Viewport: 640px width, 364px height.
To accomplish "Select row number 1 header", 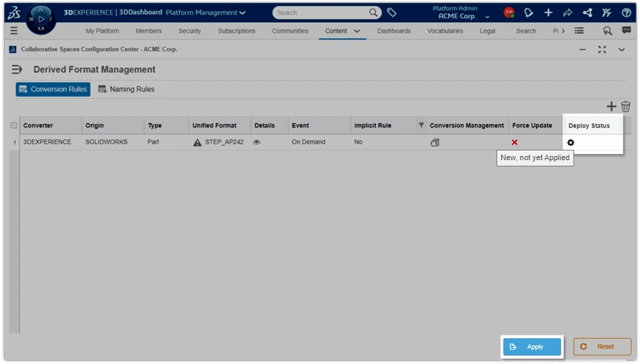I will tap(15, 142).
